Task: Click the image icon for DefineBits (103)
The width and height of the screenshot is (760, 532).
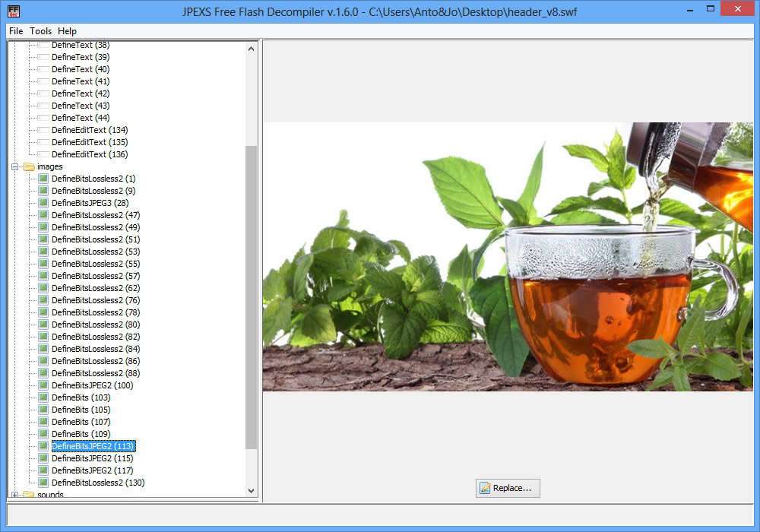Action: 43,397
